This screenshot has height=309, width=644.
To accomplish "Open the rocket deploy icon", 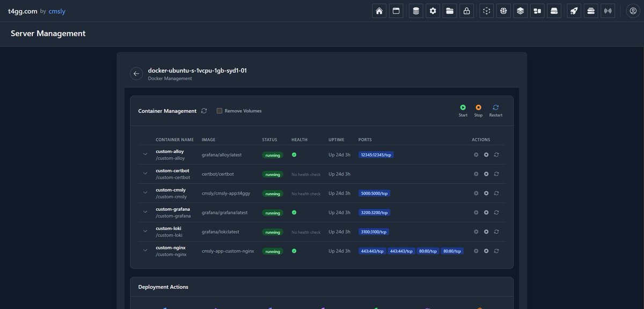I will coord(574,11).
